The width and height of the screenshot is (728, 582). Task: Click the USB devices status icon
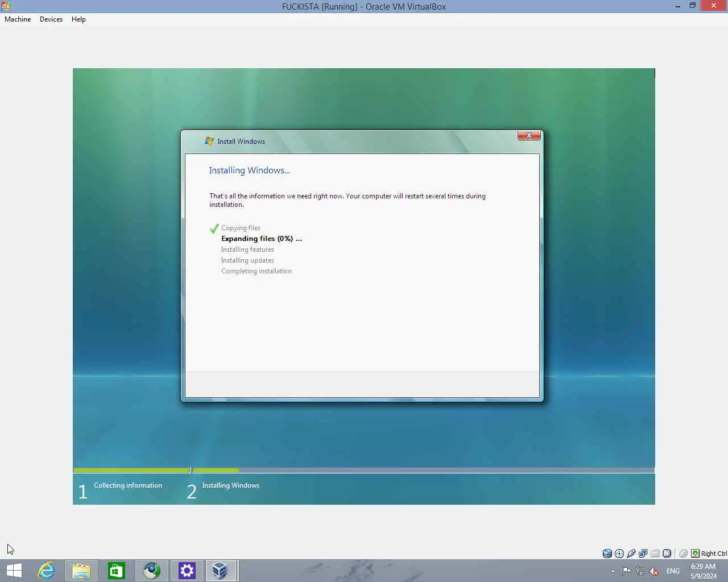631,554
